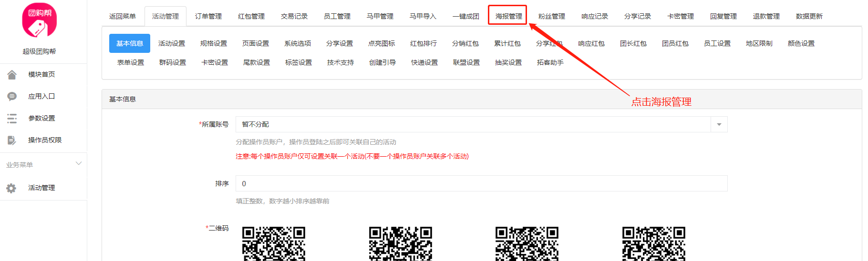Open 创建引导 sub-section
868x261 pixels.
[382, 62]
